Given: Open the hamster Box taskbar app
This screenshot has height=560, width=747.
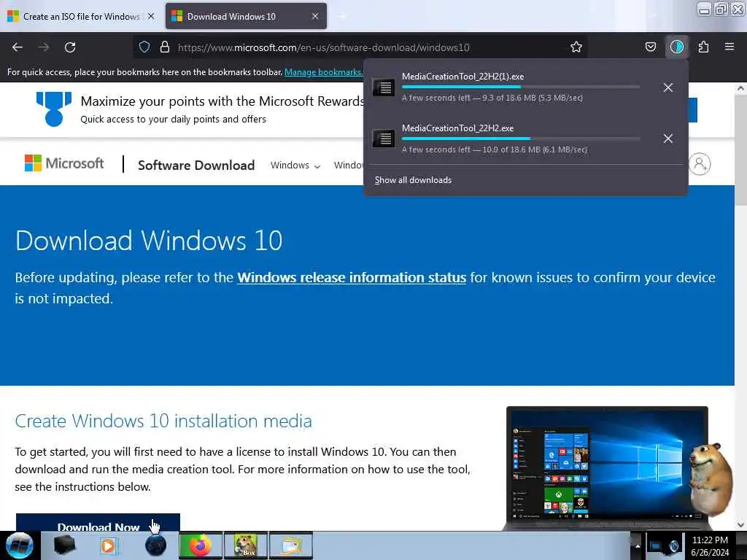Looking at the screenshot, I should point(245,545).
